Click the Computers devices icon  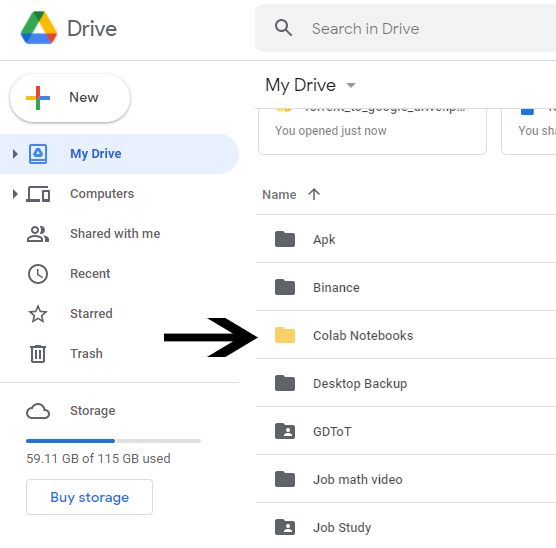[x=38, y=194]
